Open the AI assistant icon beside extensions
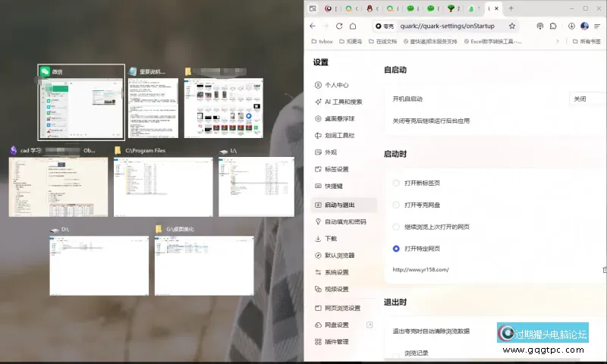Screen dimensions: 607x364 tap(540, 26)
